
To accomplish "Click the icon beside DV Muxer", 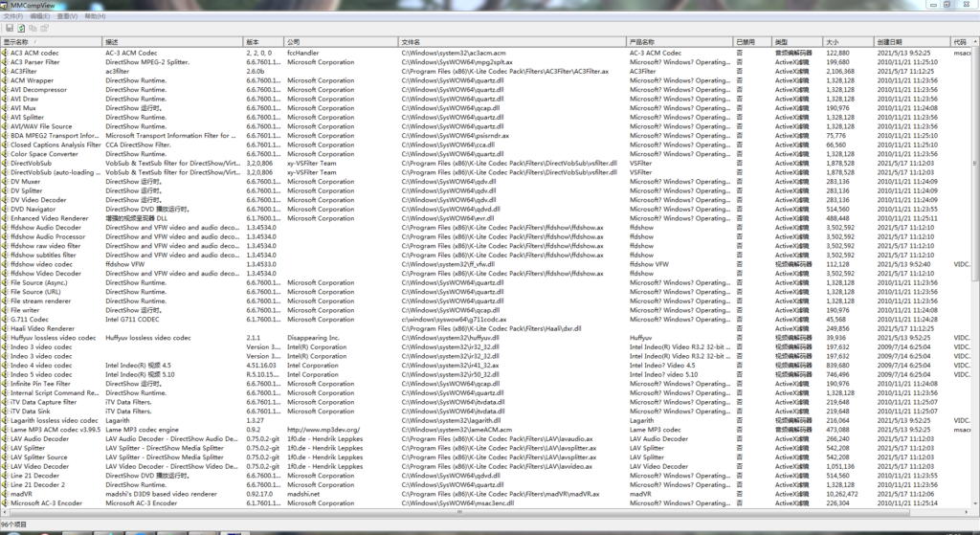I will (x=5, y=182).
